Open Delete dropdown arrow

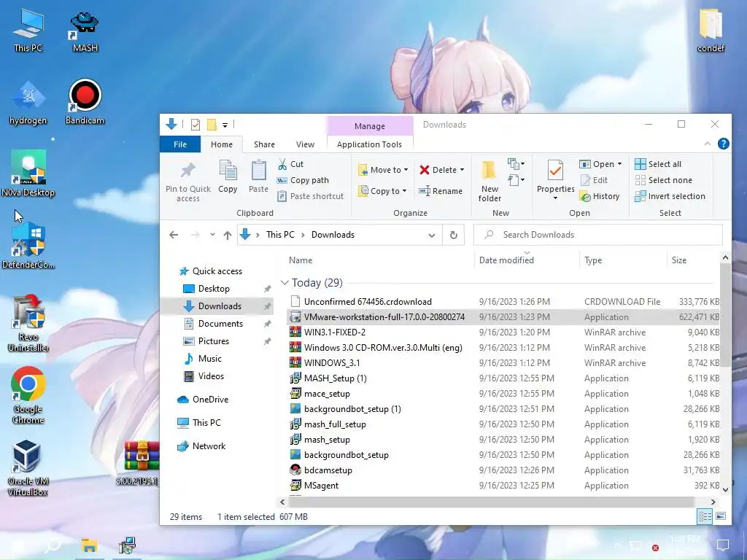click(x=462, y=170)
